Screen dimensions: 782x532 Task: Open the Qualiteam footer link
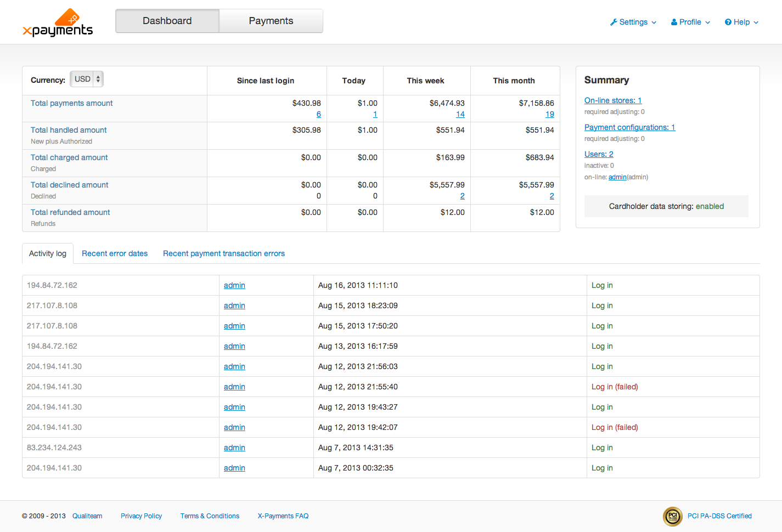click(87, 516)
